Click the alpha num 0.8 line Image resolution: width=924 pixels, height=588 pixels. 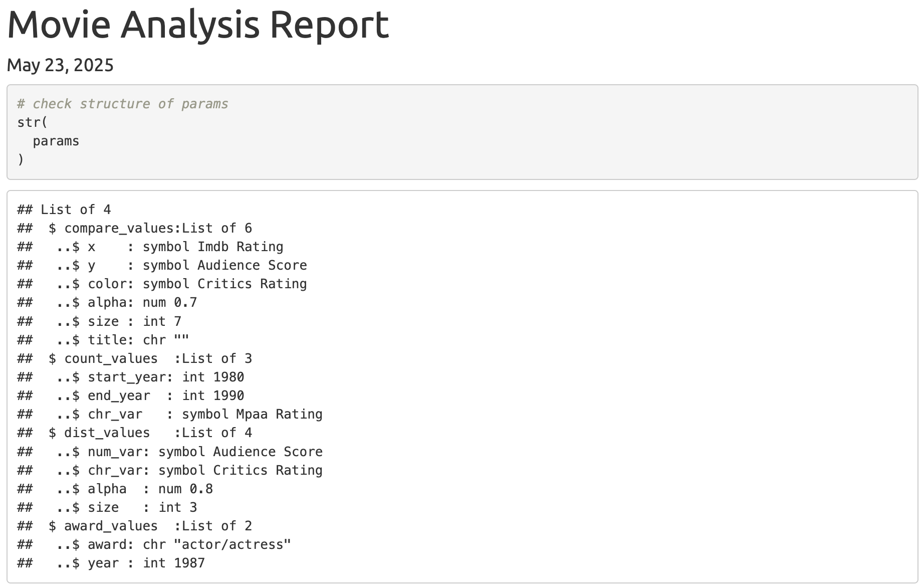click(115, 489)
